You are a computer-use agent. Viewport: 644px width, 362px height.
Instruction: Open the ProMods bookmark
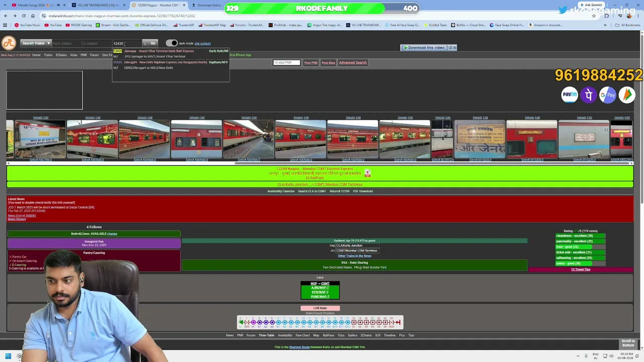tap(286, 25)
